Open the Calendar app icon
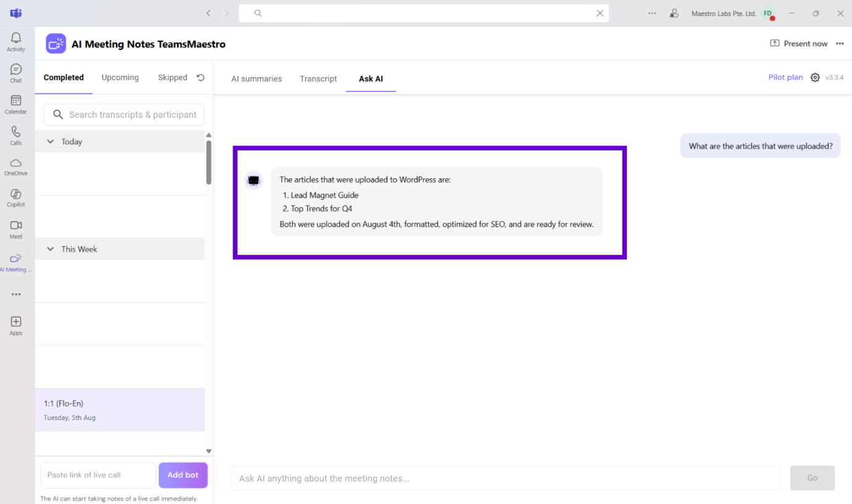 pyautogui.click(x=16, y=104)
